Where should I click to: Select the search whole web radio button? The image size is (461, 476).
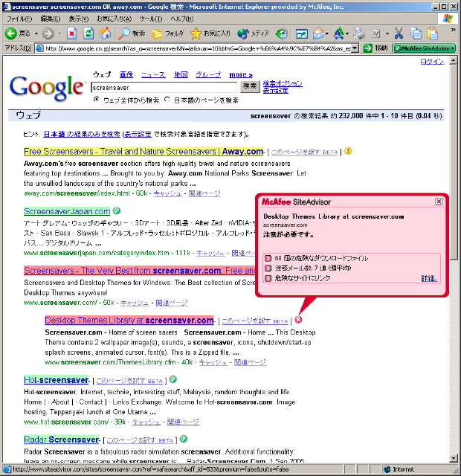click(96, 99)
